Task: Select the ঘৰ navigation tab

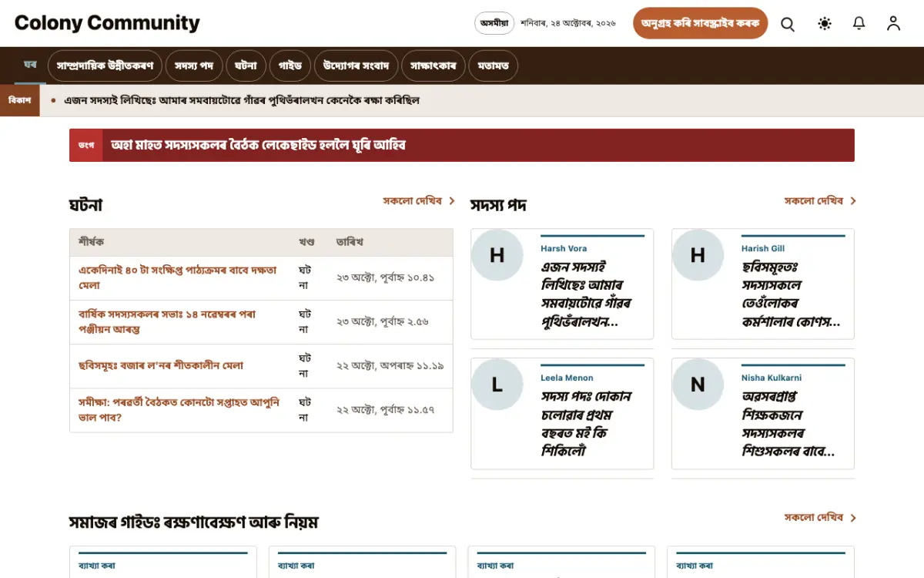Action: (30, 65)
